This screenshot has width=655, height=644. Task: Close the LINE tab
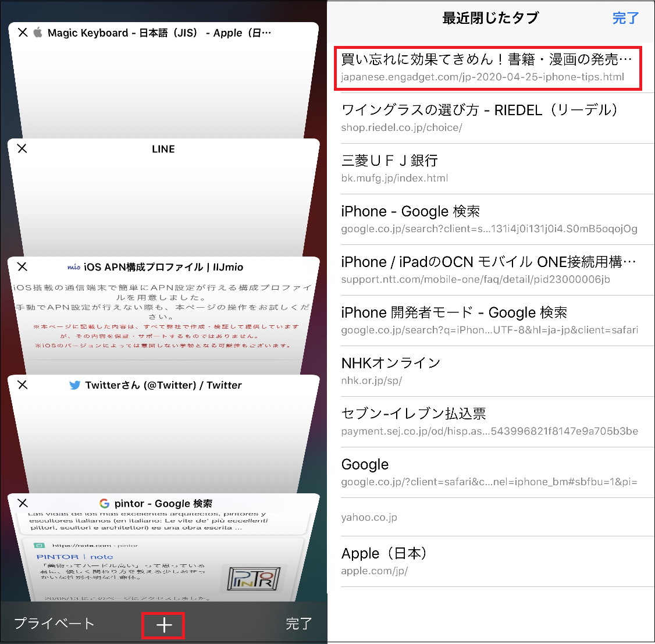pos(22,149)
